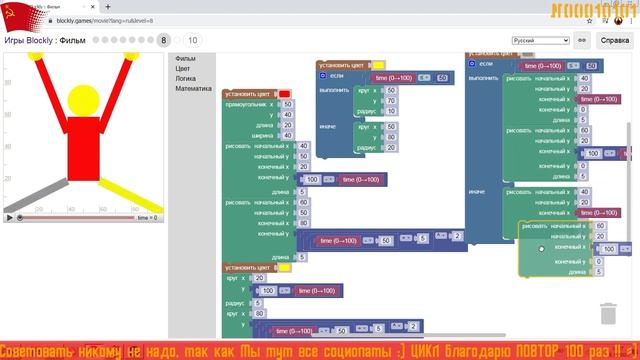Edit rectangle x value 50
Screen dimensions: 640x360
288,104
